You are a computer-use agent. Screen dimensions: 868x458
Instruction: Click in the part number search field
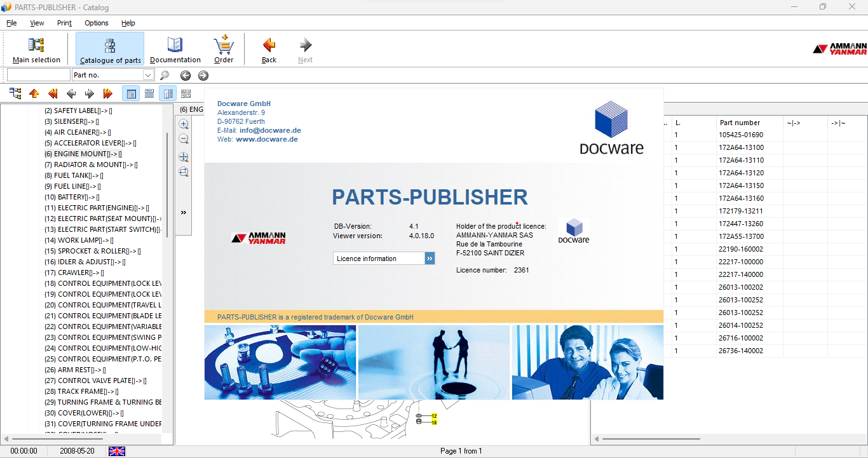[x=38, y=76]
